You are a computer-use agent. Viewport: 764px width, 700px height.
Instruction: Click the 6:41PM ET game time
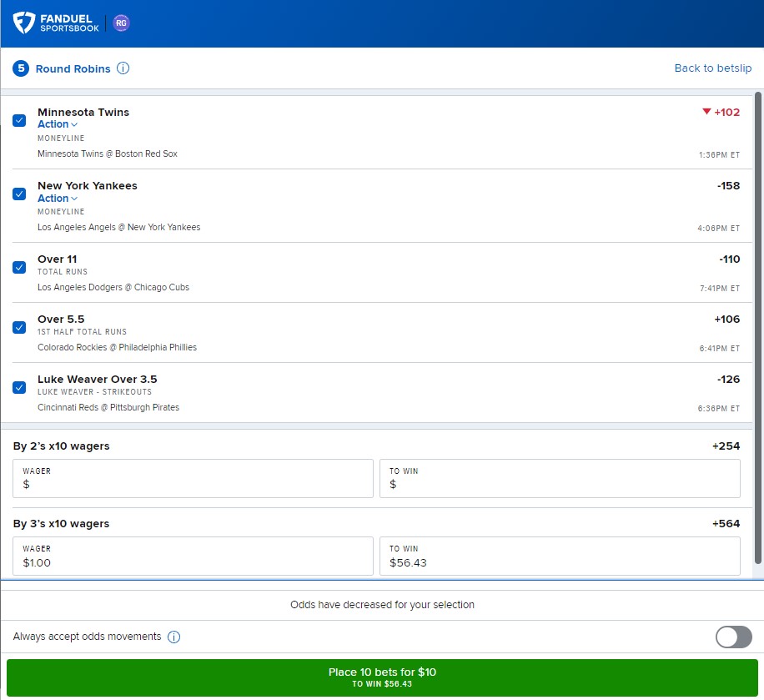coord(720,349)
